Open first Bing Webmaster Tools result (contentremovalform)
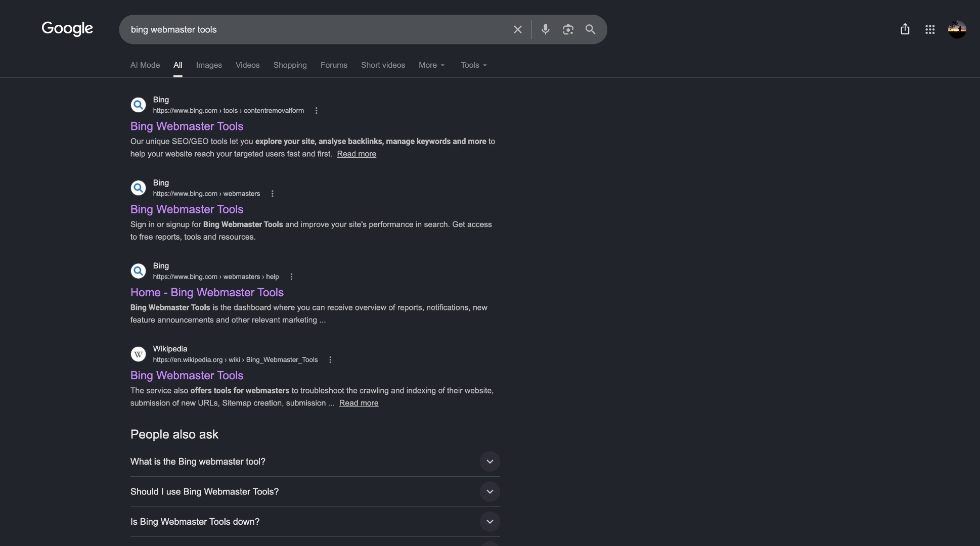Viewport: 980px width, 546px height. 187,126
